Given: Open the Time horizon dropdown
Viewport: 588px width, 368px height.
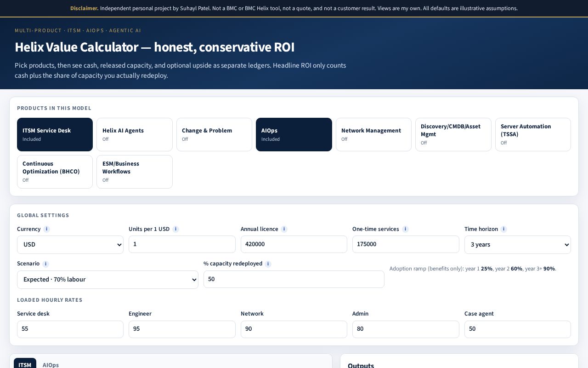Looking at the screenshot, I should 518,244.
